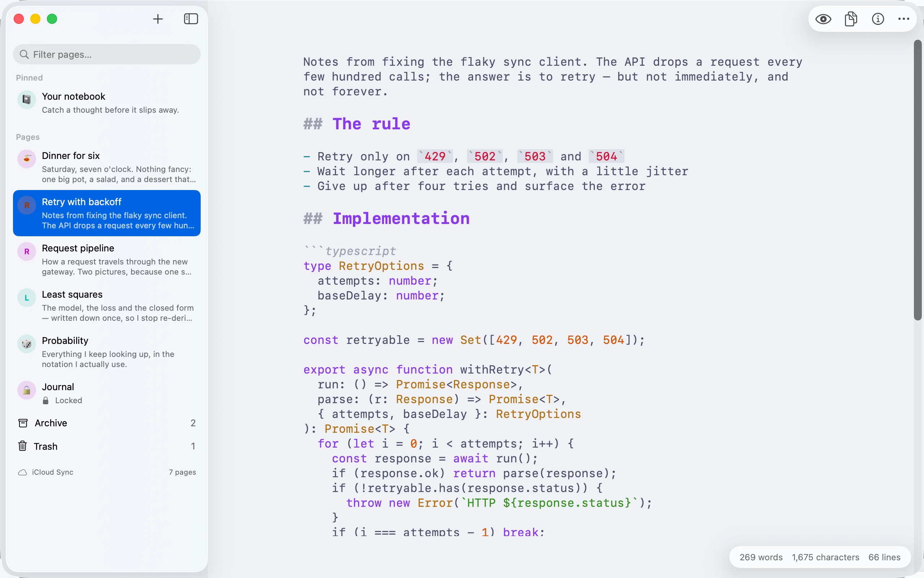Open the pinned Your notebook page
Image resolution: width=924 pixels, height=578 pixels.
(106, 103)
